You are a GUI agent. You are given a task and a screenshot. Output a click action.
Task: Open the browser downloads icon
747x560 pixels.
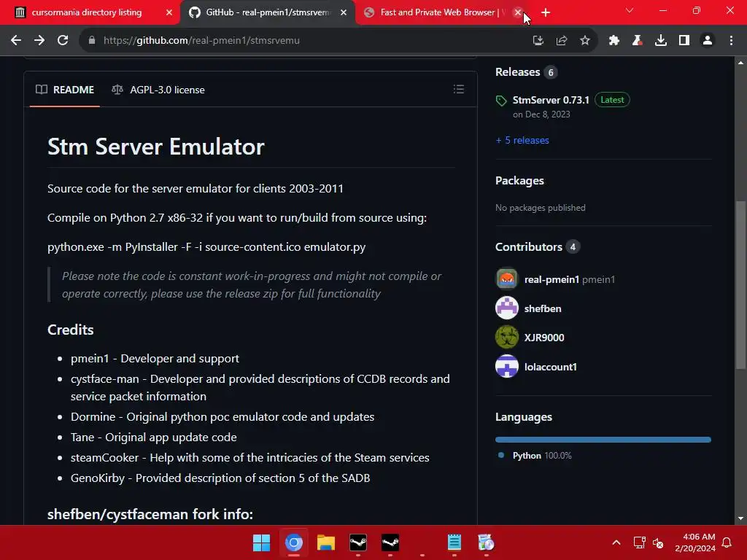(x=661, y=41)
